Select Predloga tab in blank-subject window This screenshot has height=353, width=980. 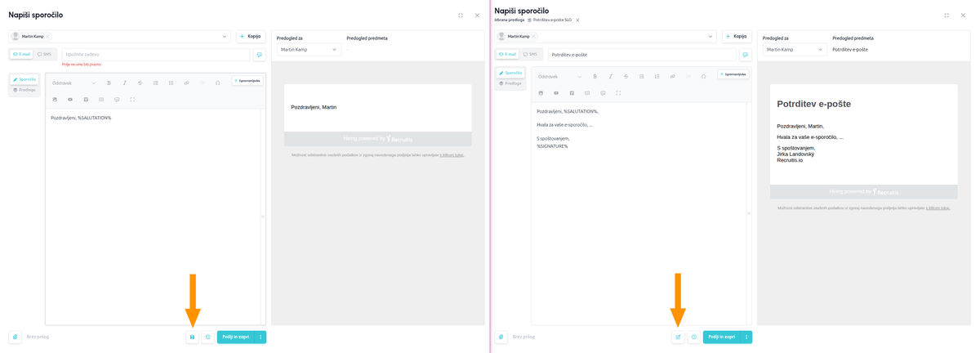pos(25,90)
